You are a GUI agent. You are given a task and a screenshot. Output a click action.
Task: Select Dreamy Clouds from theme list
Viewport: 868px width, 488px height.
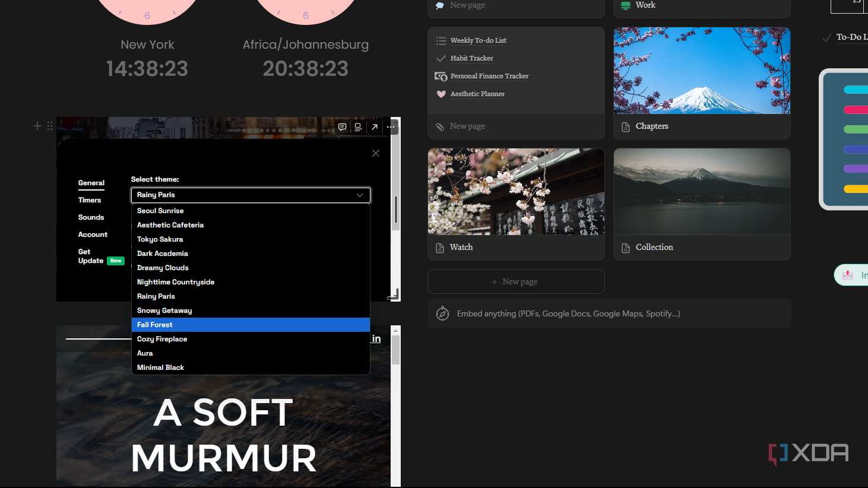[251, 268]
